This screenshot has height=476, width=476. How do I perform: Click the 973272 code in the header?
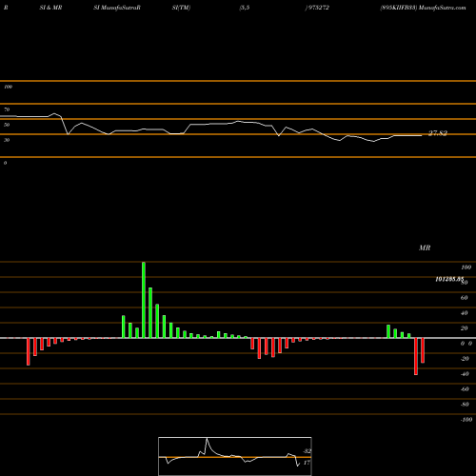click(318, 8)
